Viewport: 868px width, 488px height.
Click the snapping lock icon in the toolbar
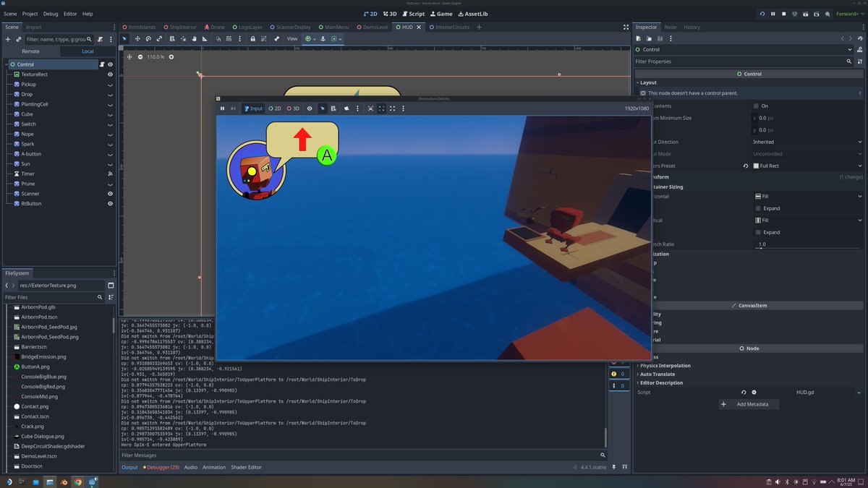252,39
